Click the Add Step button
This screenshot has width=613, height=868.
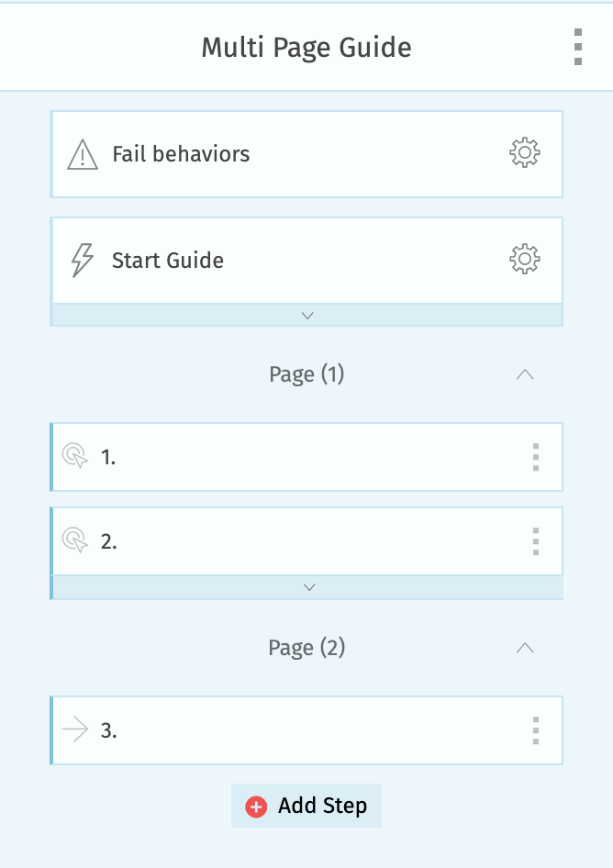point(306,806)
